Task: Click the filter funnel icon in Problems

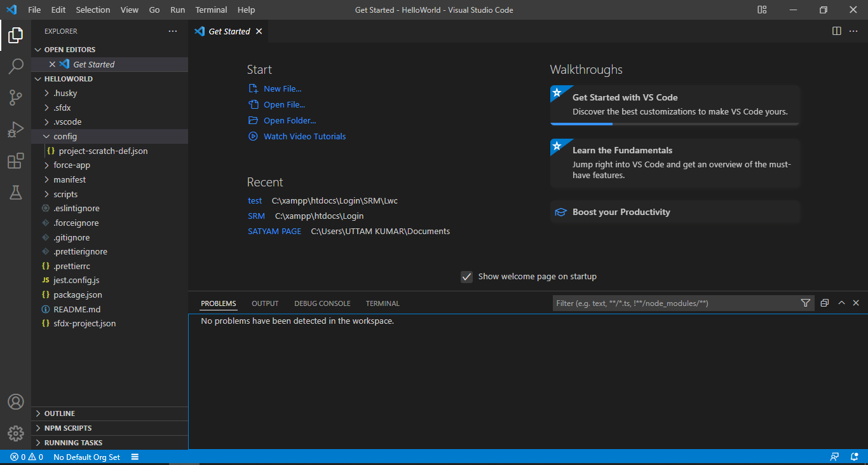Action: click(806, 303)
